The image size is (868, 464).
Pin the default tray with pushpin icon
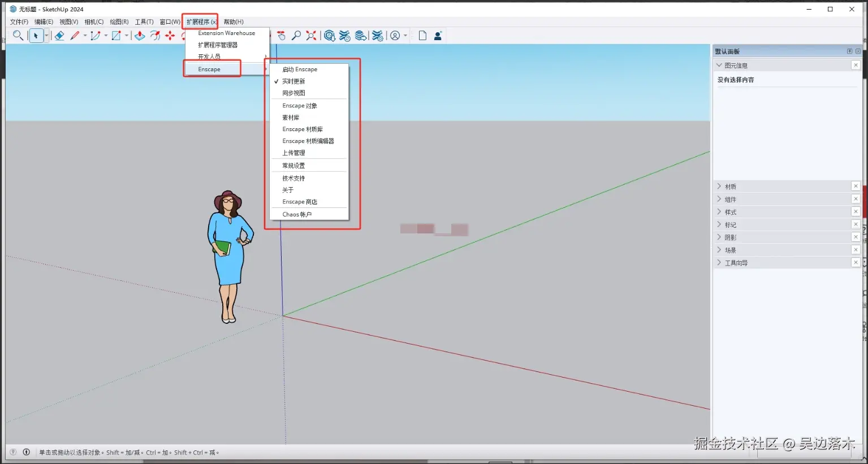click(849, 51)
